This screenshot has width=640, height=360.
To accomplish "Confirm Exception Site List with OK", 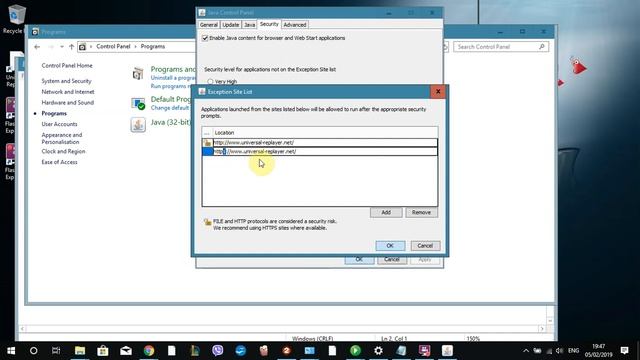I will coord(390,246).
